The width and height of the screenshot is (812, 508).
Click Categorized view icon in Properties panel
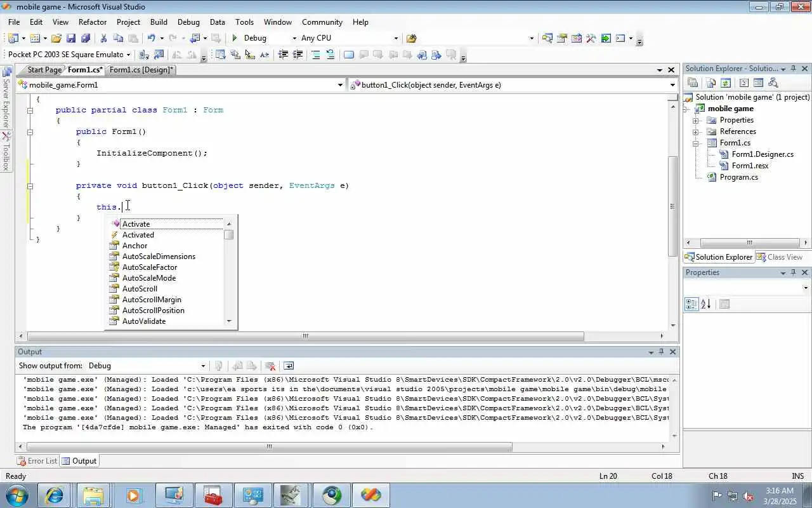coord(691,304)
